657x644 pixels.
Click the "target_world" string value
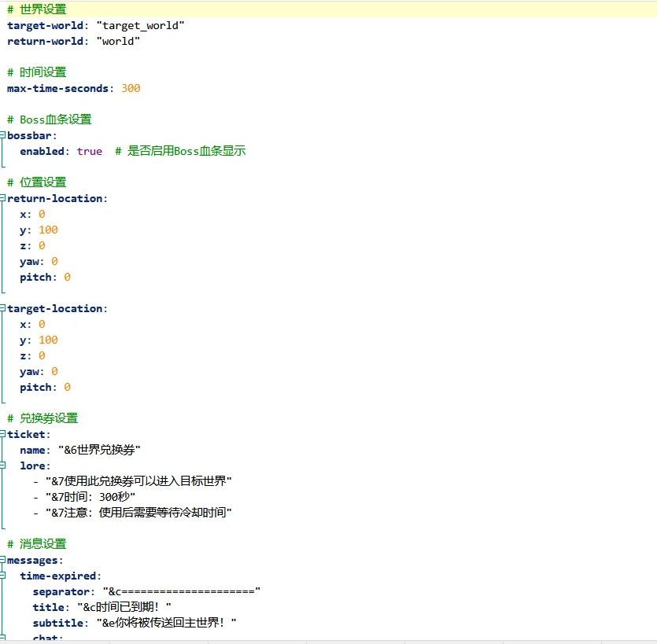click(140, 25)
